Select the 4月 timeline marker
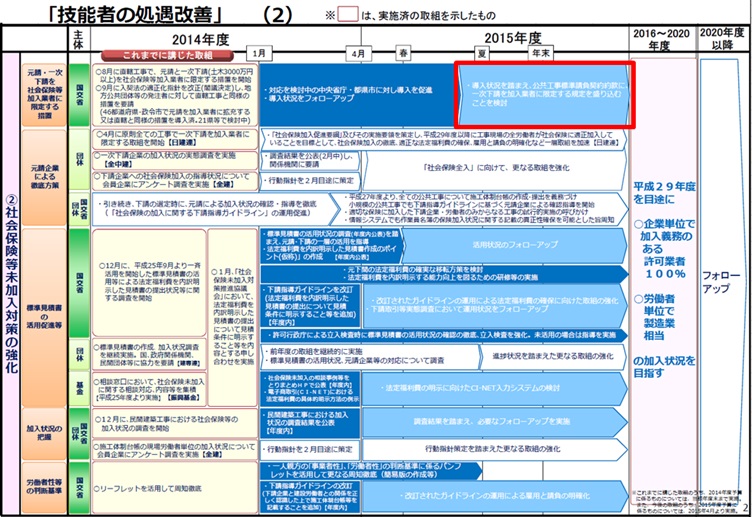 [x=358, y=54]
